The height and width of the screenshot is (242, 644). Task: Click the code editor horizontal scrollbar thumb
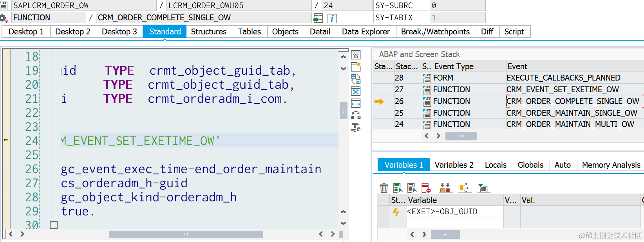[186, 234]
